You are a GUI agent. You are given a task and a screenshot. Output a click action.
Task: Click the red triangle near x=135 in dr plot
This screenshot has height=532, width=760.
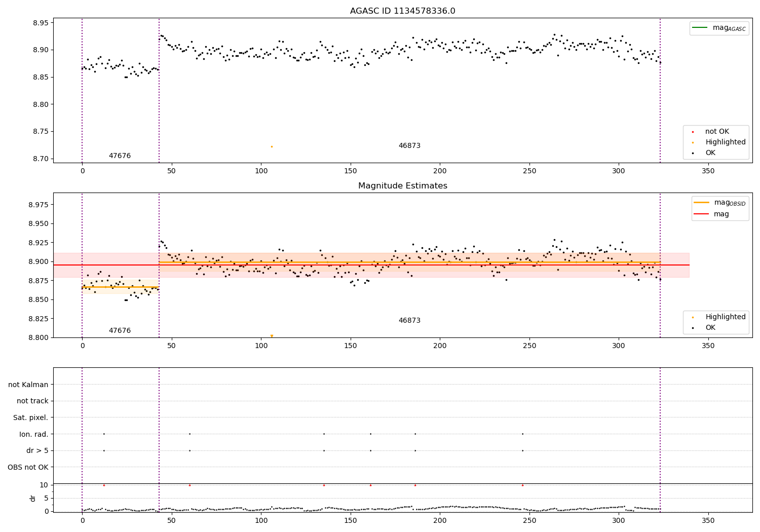click(324, 485)
